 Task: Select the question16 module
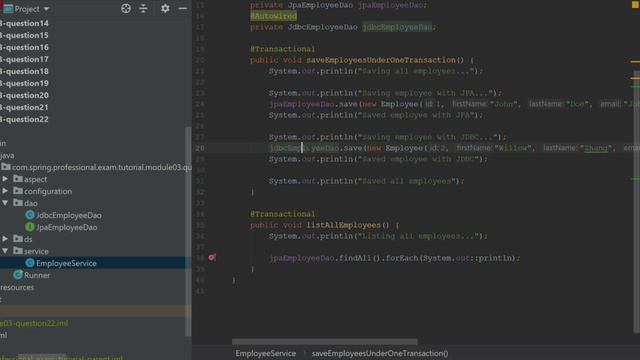pyautogui.click(x=24, y=47)
